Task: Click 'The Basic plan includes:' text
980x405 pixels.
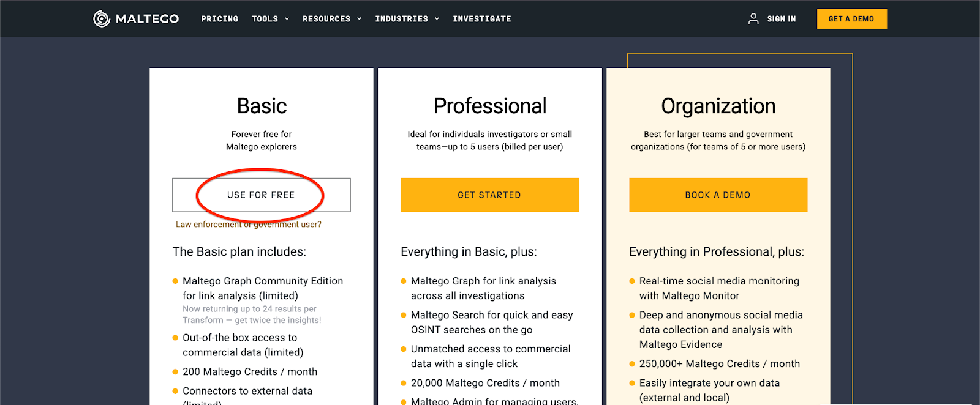Action: coord(239,251)
